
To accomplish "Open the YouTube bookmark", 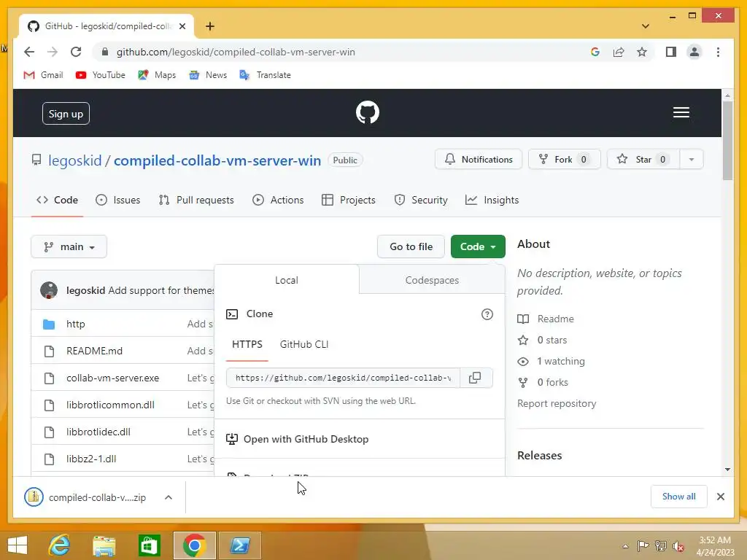I will [x=101, y=75].
